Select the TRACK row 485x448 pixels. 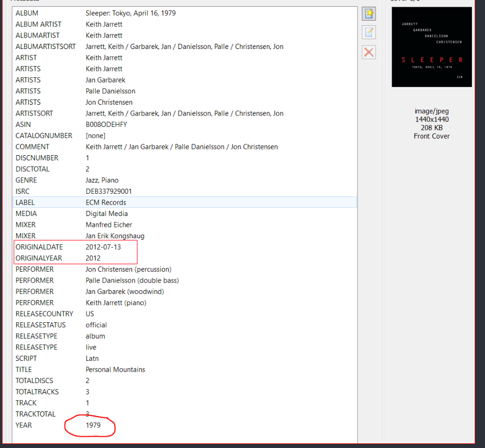coord(185,403)
